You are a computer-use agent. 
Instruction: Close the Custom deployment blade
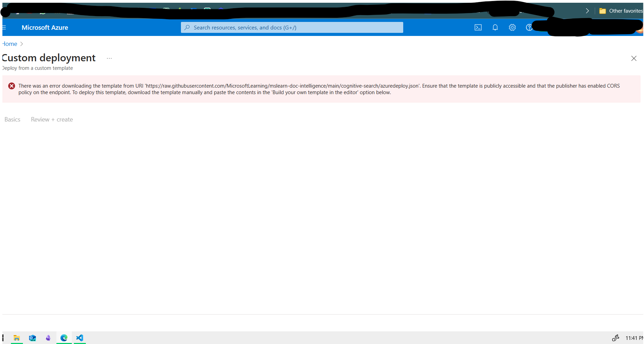click(634, 59)
